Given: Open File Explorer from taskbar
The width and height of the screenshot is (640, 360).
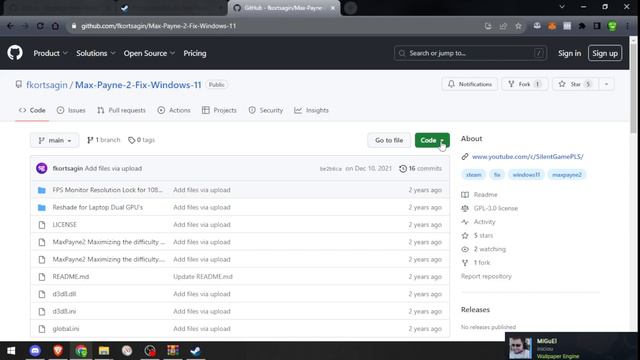Looking at the screenshot, I should 104,351.
